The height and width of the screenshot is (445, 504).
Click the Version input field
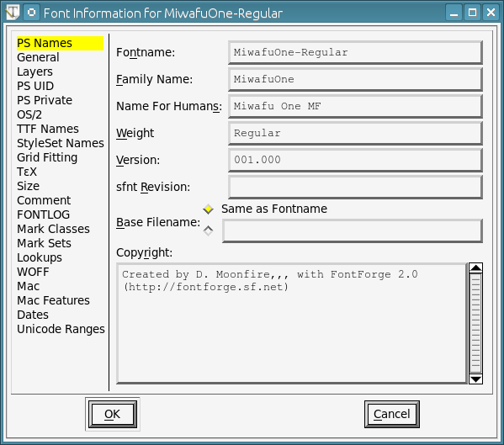355,160
